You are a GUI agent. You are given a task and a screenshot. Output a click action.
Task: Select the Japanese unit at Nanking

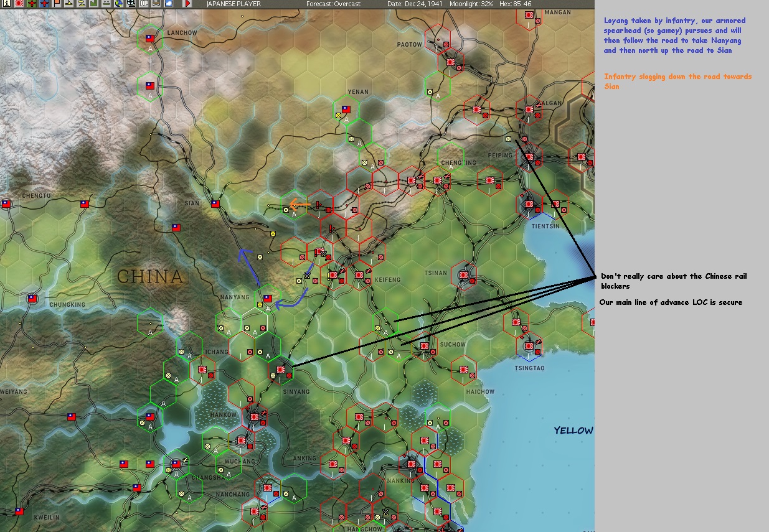tap(411, 464)
